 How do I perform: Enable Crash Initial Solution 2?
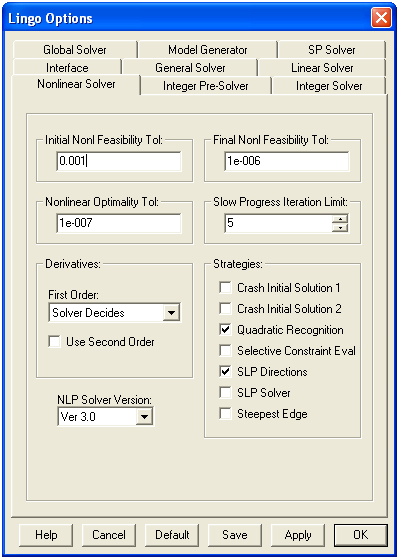225,309
